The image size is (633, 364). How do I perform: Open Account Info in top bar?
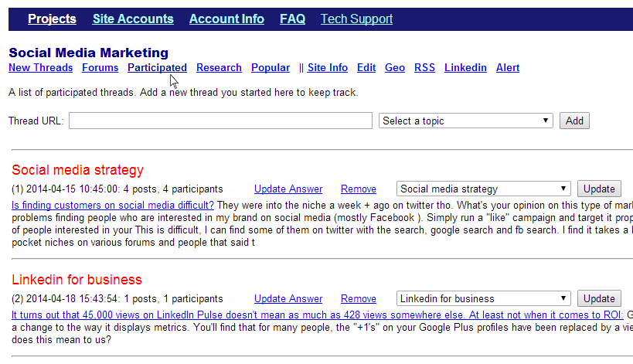[x=226, y=19]
